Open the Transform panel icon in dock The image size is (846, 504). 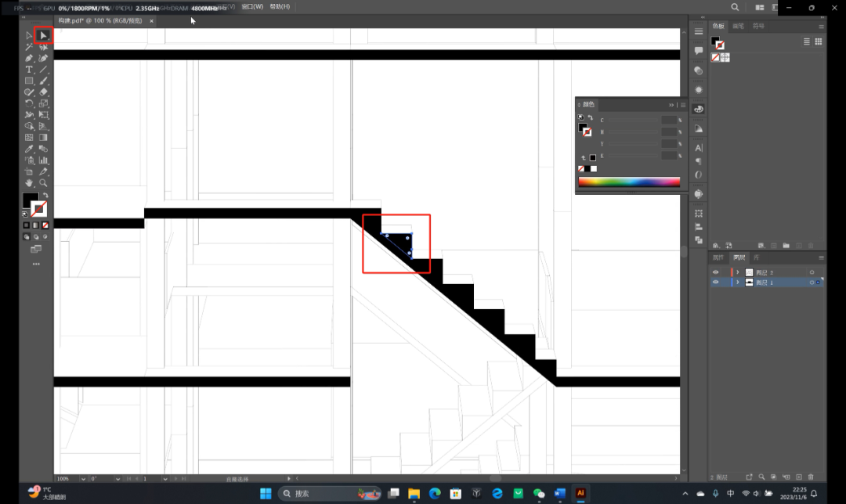(699, 214)
